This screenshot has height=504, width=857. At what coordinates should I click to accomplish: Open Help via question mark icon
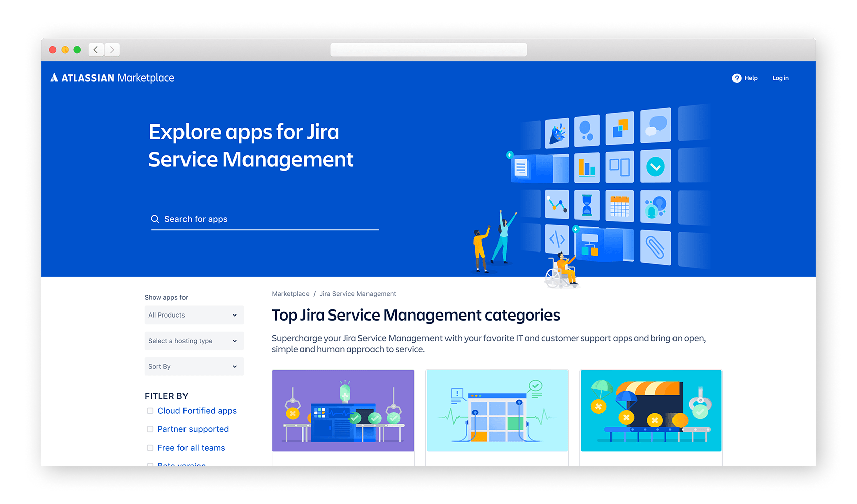point(737,78)
